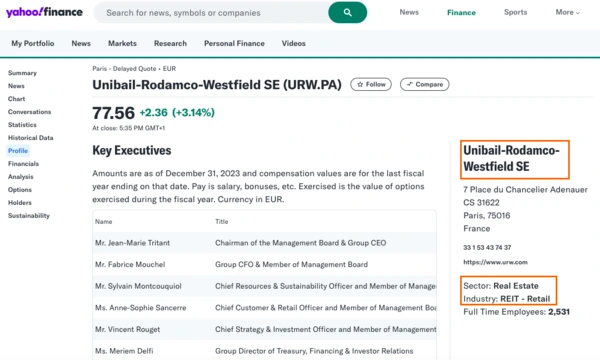Open the Options sidebar link
This screenshot has width=600, height=360.
tap(20, 190)
